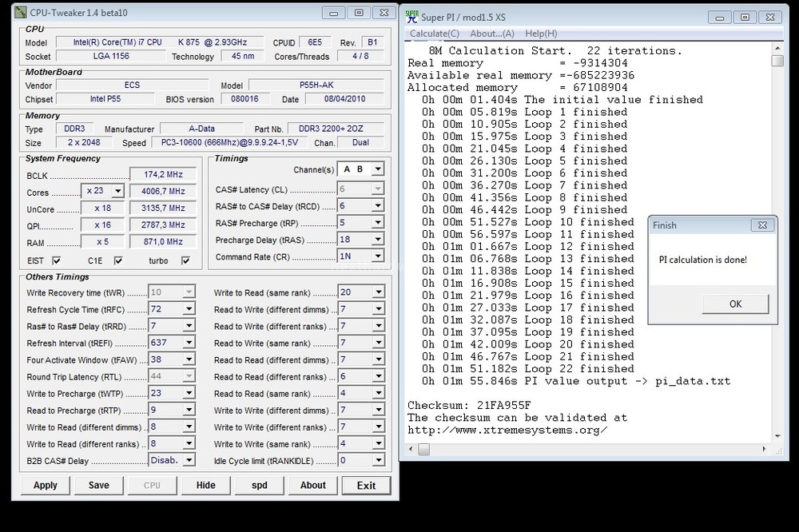Open Refresh Interval (tREFI) dropdown

point(189,343)
